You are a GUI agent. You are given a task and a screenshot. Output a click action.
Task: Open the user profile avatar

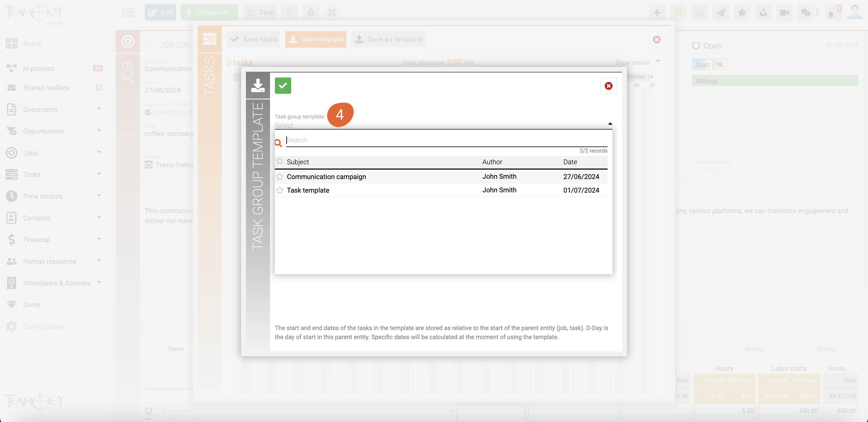[x=855, y=12]
